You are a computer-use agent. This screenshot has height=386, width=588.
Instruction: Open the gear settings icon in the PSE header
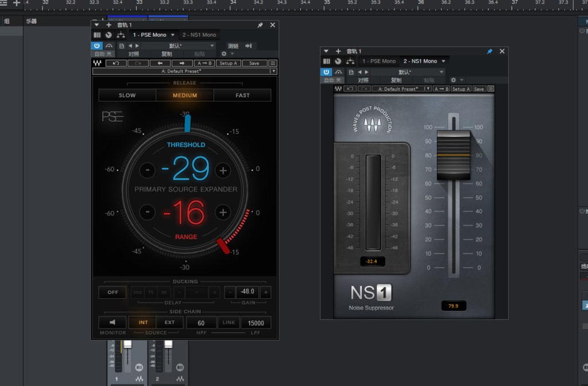(x=223, y=53)
